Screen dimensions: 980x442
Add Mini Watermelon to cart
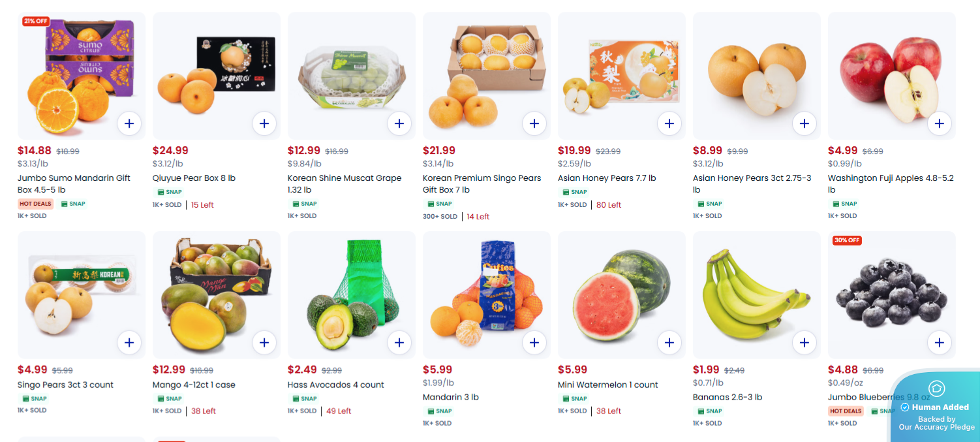point(669,342)
